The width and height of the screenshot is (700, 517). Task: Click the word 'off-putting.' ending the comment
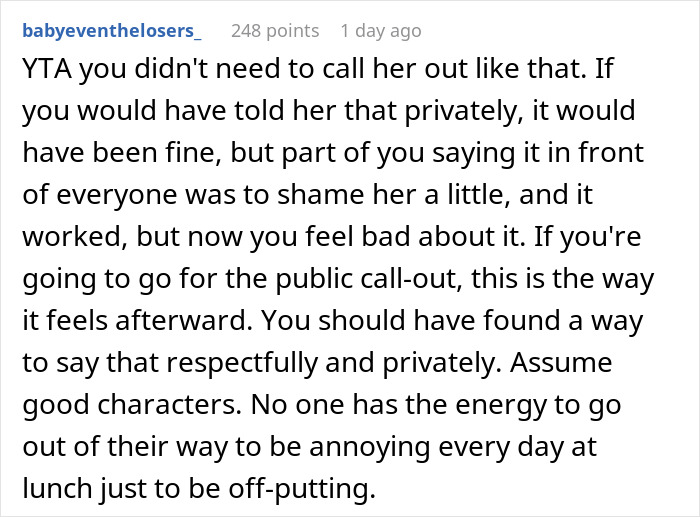click(302, 489)
